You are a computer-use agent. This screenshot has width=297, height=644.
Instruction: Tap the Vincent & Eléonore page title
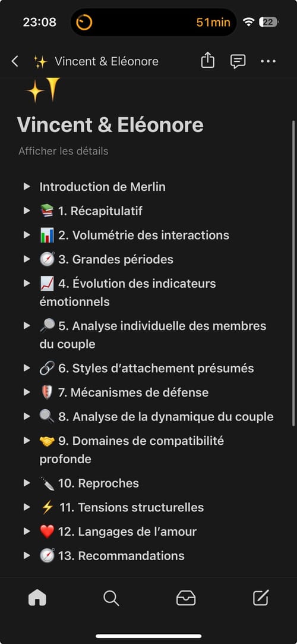[110, 125]
